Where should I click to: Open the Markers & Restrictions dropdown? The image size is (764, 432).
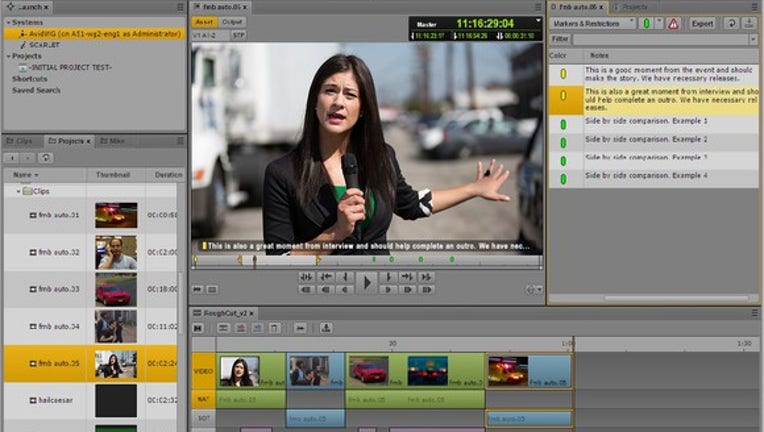pos(592,23)
